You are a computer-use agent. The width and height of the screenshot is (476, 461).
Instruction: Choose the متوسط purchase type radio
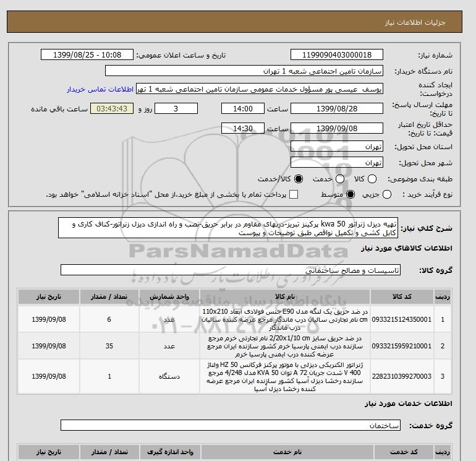click(351, 194)
